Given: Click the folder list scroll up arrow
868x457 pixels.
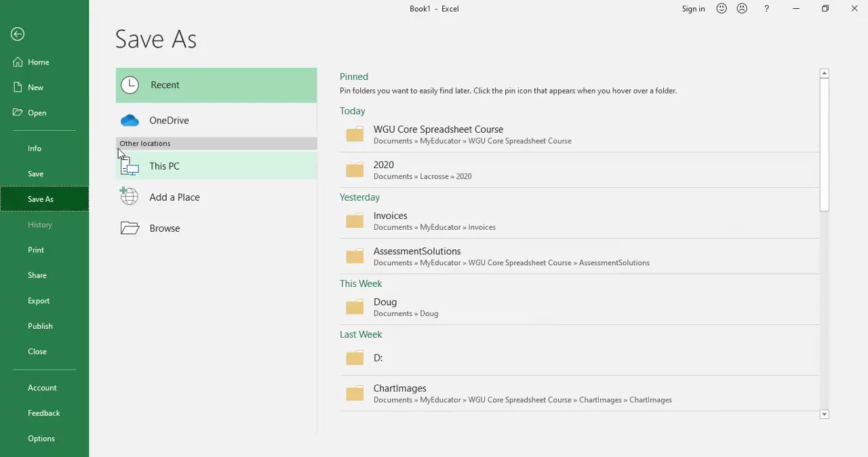Looking at the screenshot, I should tap(825, 73).
